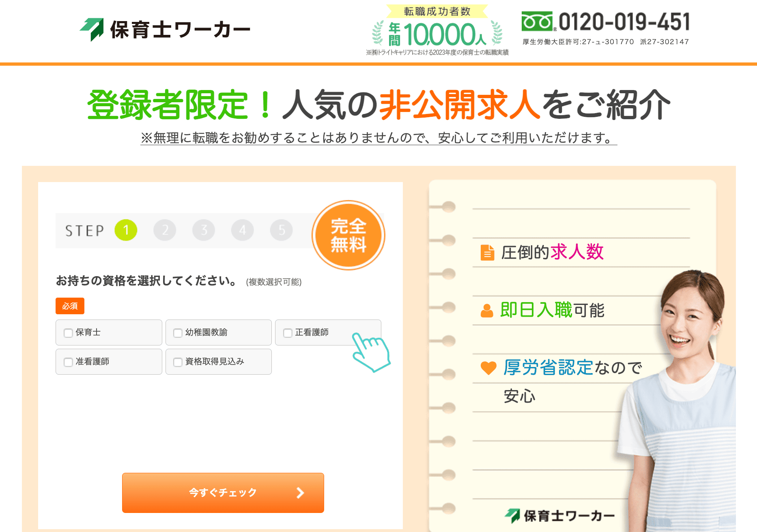
Task: Click the small logo at notebook bottom
Action: [x=559, y=516]
